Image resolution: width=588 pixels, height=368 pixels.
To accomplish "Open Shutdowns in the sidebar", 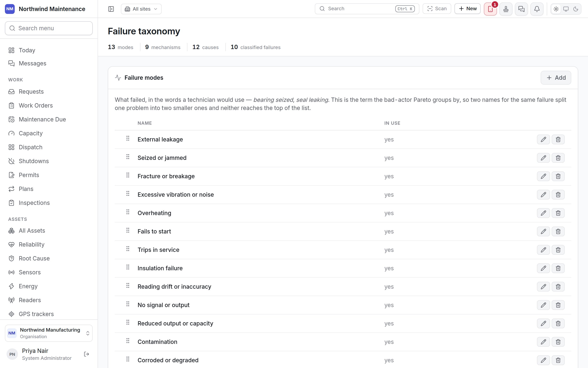I will click(49, 161).
